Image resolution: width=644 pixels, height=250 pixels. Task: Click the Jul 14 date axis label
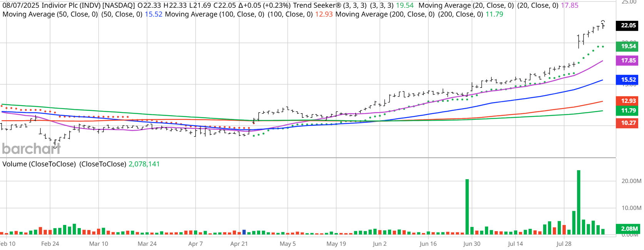pyautogui.click(x=515, y=244)
